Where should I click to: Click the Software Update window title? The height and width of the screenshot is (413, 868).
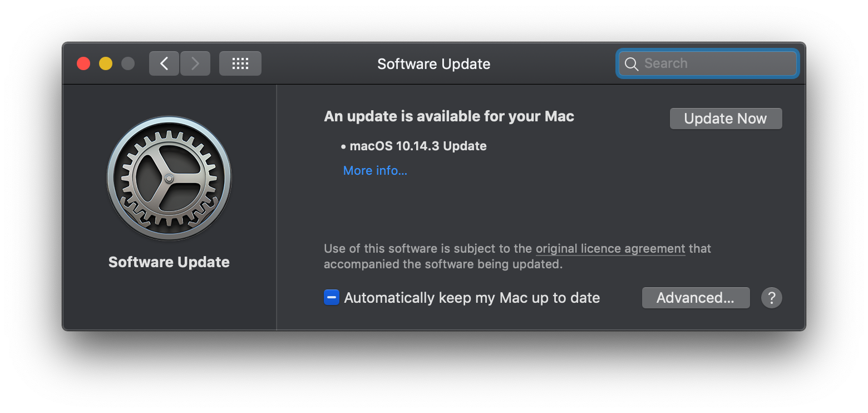click(434, 64)
